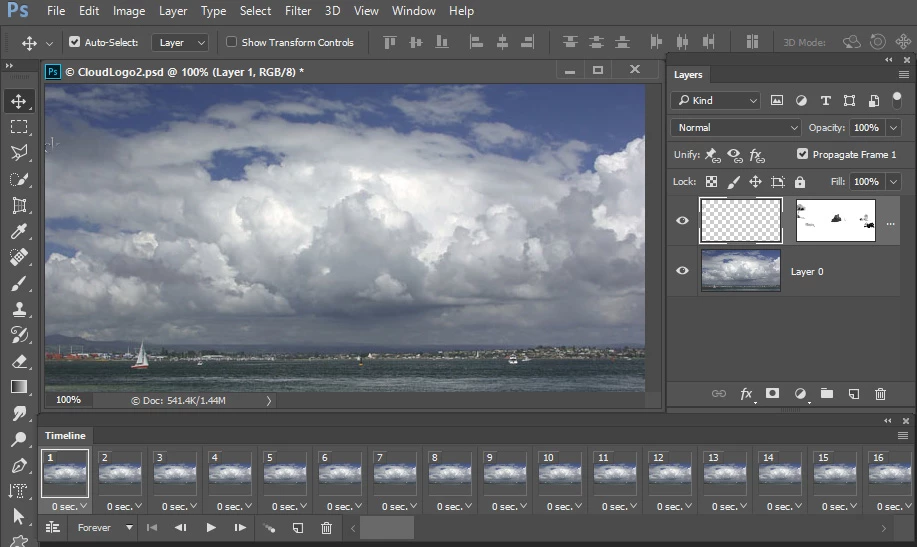This screenshot has height=547, width=917.
Task: Hide Layer 0 with its eye icon
Action: coord(683,271)
